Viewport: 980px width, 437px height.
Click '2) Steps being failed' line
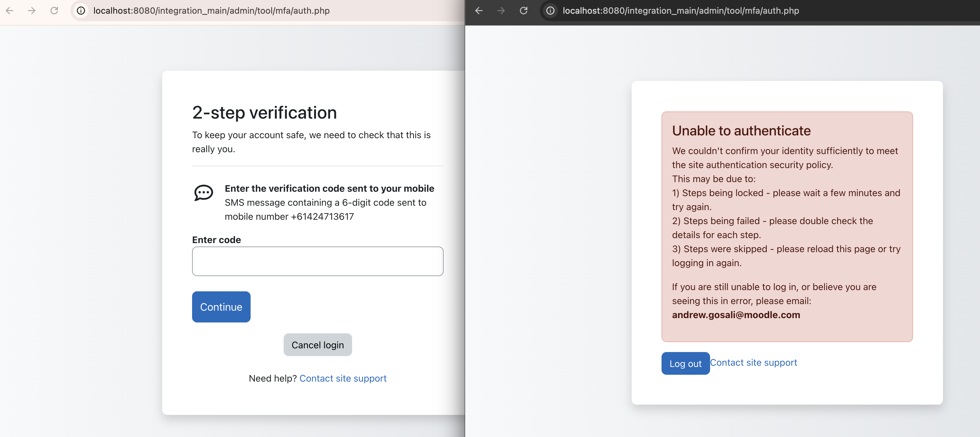[772, 228]
